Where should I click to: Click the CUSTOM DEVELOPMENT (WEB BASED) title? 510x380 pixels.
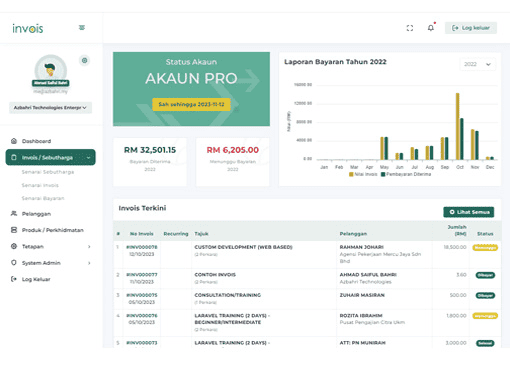pyautogui.click(x=243, y=247)
